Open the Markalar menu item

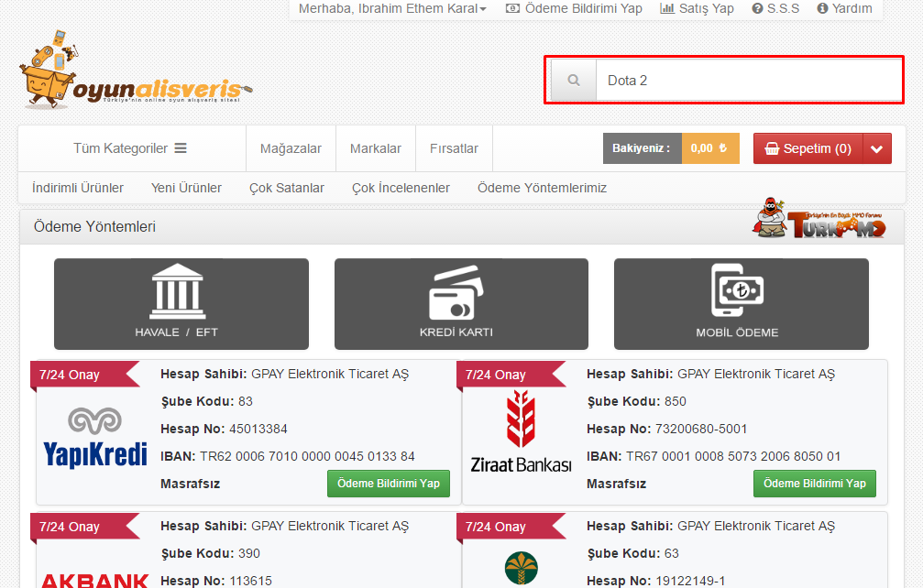pos(376,148)
